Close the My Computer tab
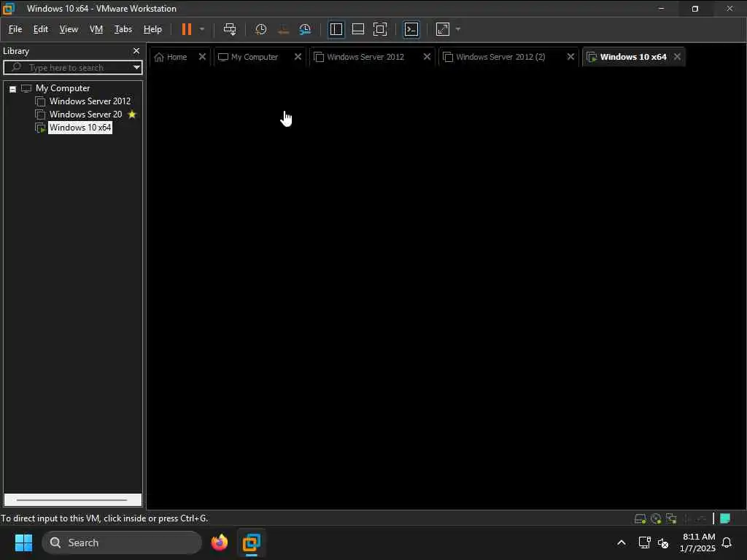Image resolution: width=747 pixels, height=560 pixels. (298, 57)
